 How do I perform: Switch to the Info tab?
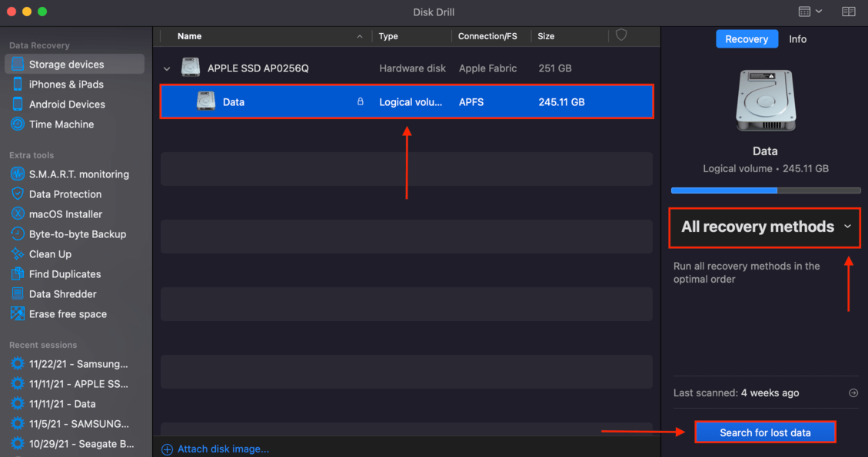tap(798, 38)
